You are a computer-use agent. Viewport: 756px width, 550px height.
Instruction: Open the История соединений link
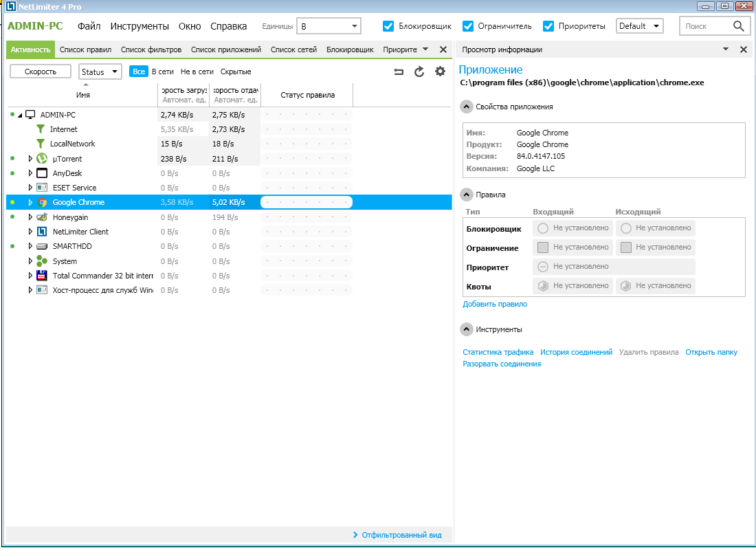pos(576,353)
